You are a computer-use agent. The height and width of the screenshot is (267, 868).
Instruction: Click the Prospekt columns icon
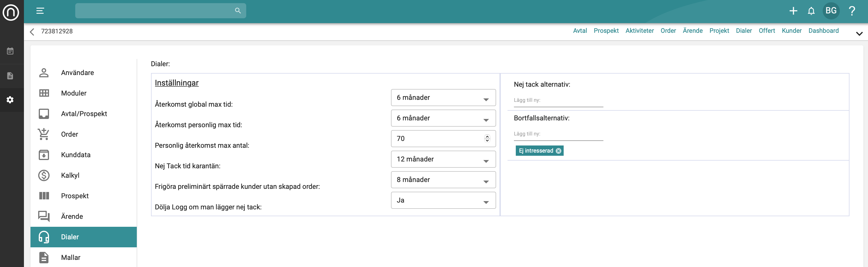pos(44,196)
